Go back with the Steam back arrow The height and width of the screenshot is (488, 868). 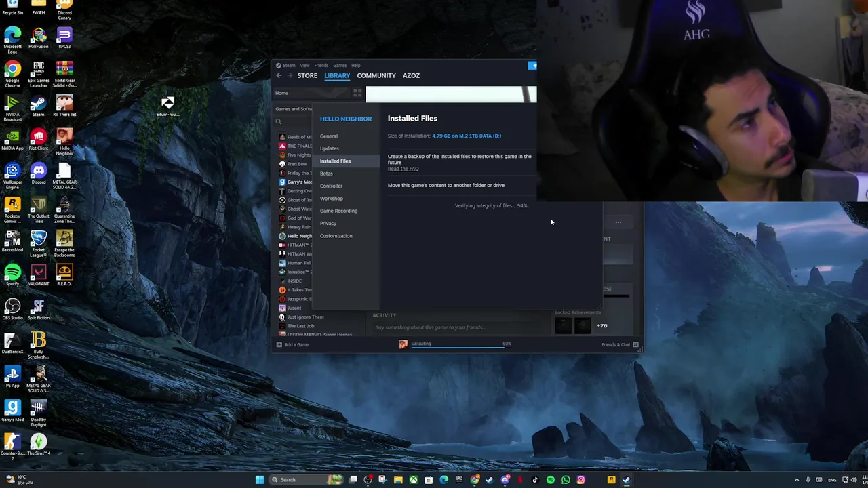pyautogui.click(x=279, y=75)
